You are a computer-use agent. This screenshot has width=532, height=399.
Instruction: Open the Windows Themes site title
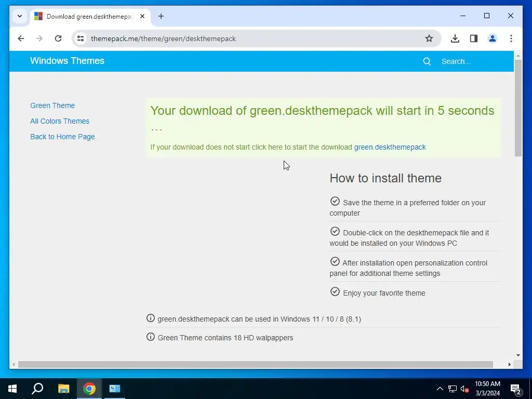pyautogui.click(x=67, y=61)
